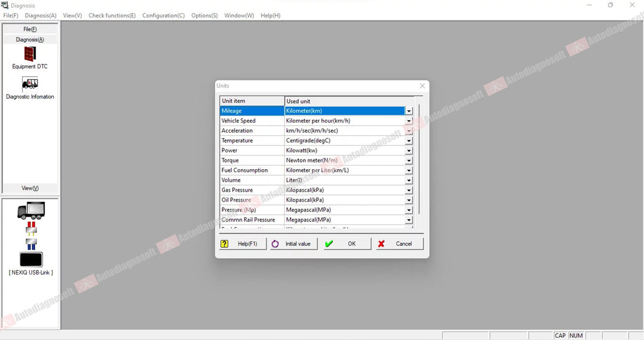Click the CAP indicator in status bar
Screen dimensions: 644x340
560,335
